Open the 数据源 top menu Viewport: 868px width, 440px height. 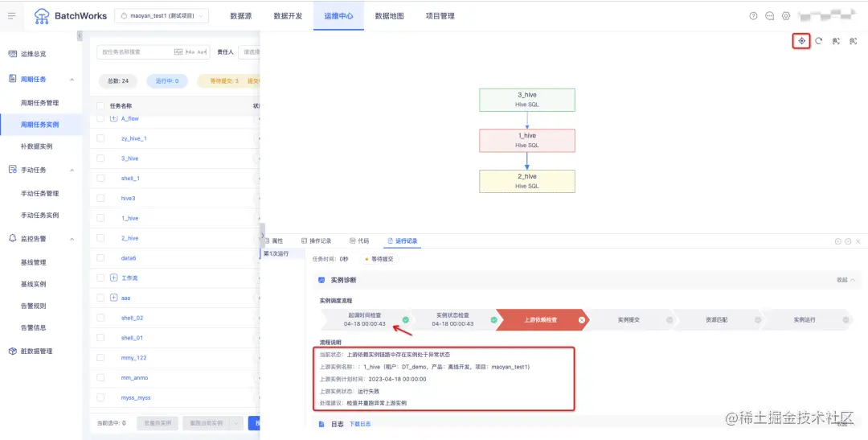241,16
